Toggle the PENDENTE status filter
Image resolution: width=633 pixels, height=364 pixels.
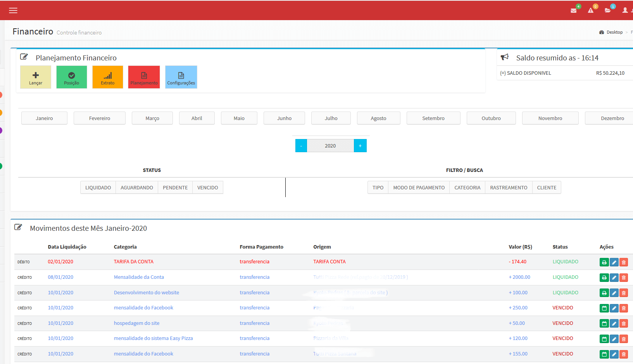(175, 188)
